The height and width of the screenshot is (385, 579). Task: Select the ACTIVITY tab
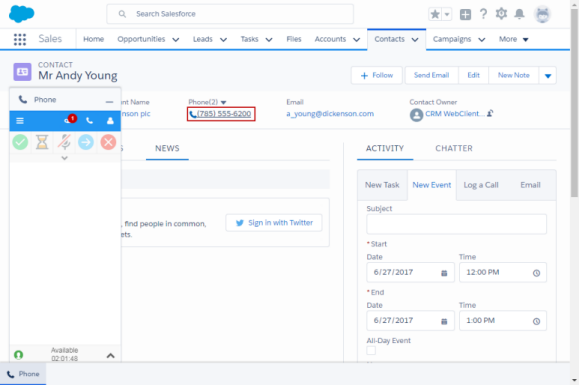385,148
